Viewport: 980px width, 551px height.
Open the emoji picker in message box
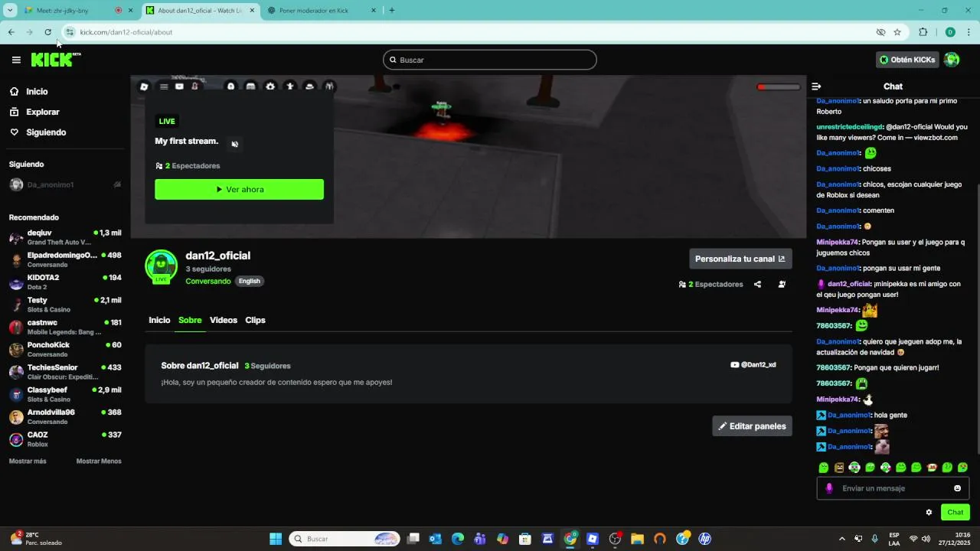coord(957,488)
